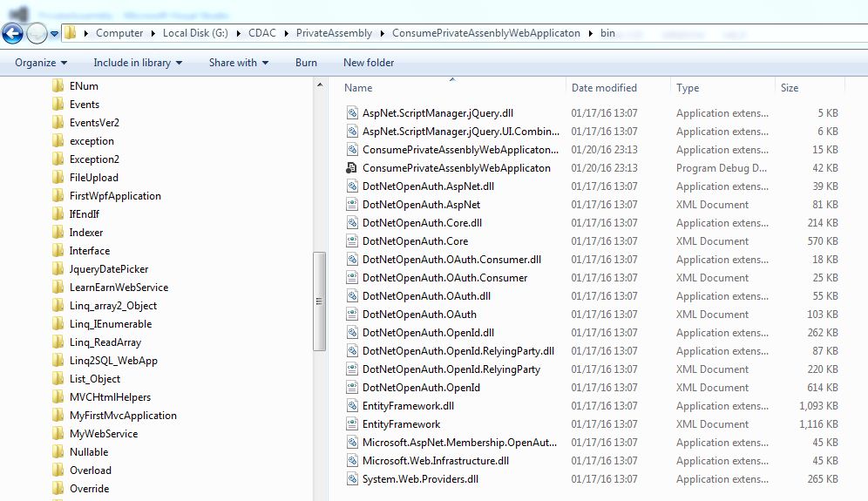Navigate to PrivateAssembly breadcrumb

334,33
